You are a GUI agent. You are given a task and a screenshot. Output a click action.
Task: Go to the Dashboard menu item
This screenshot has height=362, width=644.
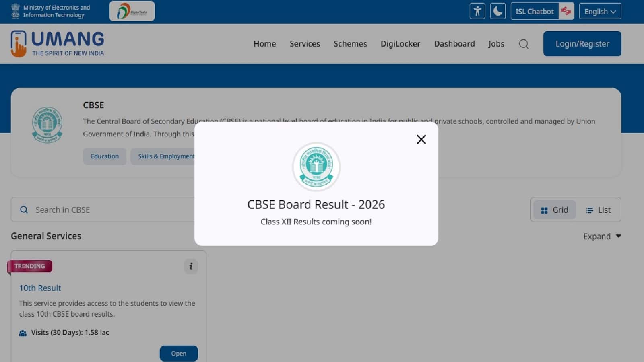click(x=454, y=44)
